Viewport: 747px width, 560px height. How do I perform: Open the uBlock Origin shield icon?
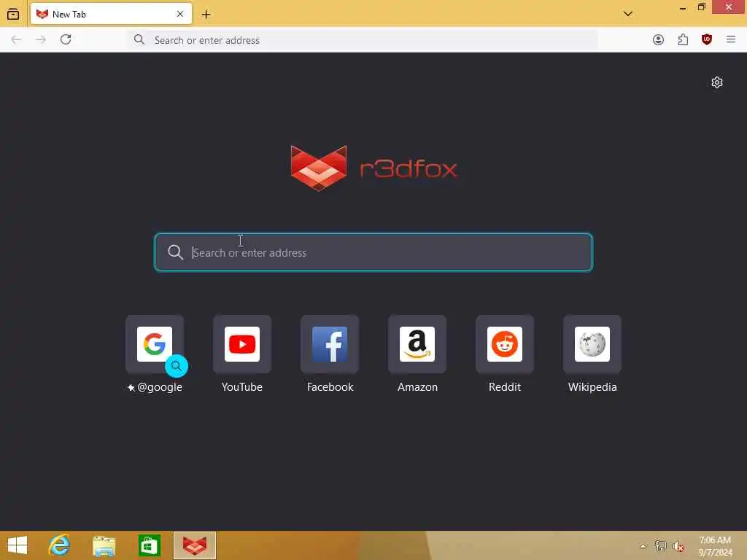tap(707, 39)
